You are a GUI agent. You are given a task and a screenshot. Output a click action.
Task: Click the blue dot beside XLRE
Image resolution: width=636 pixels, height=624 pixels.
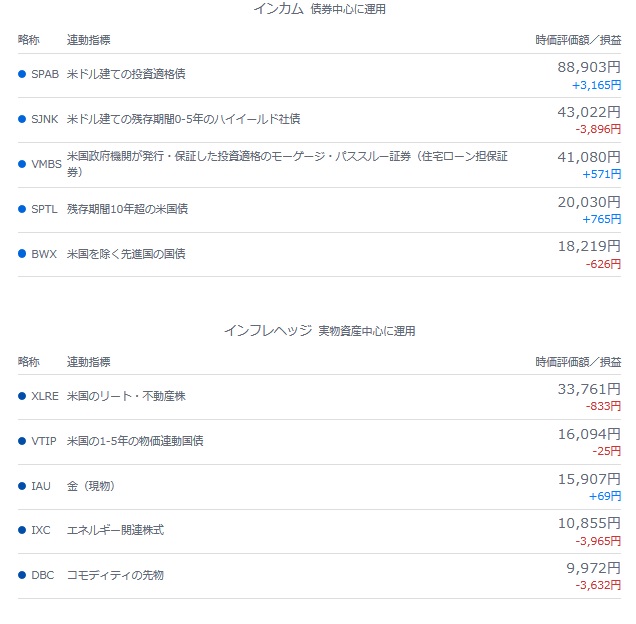click(x=22, y=396)
